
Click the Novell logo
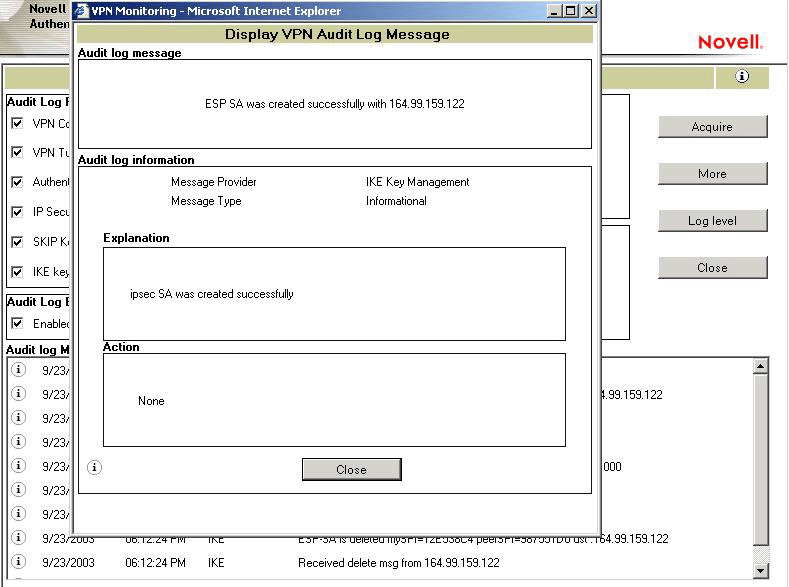[x=730, y=42]
